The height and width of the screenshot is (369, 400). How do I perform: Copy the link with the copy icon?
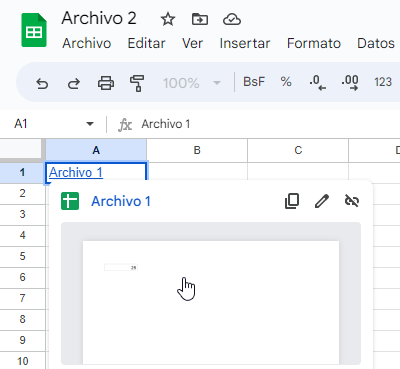292,201
